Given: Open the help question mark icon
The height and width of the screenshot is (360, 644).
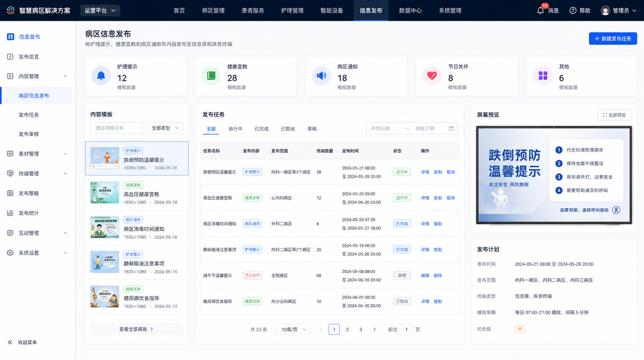Looking at the screenshot, I should tap(572, 11).
